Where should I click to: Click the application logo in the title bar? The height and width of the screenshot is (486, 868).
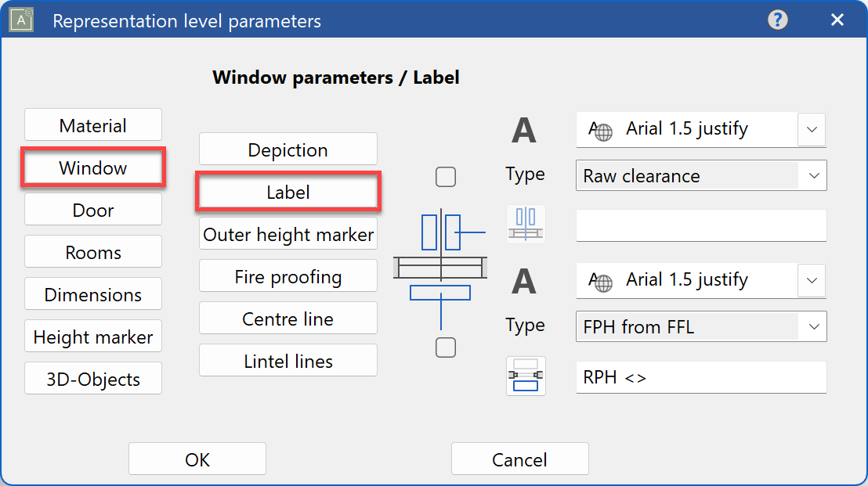point(20,20)
